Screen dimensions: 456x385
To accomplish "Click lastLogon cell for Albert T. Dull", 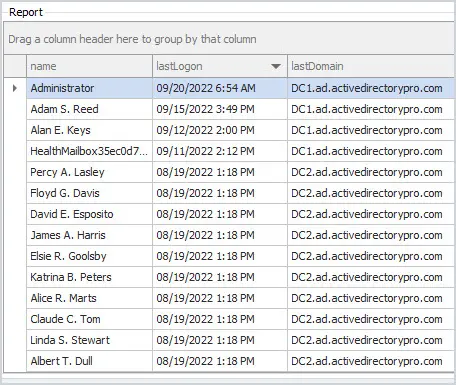I will [220, 361].
